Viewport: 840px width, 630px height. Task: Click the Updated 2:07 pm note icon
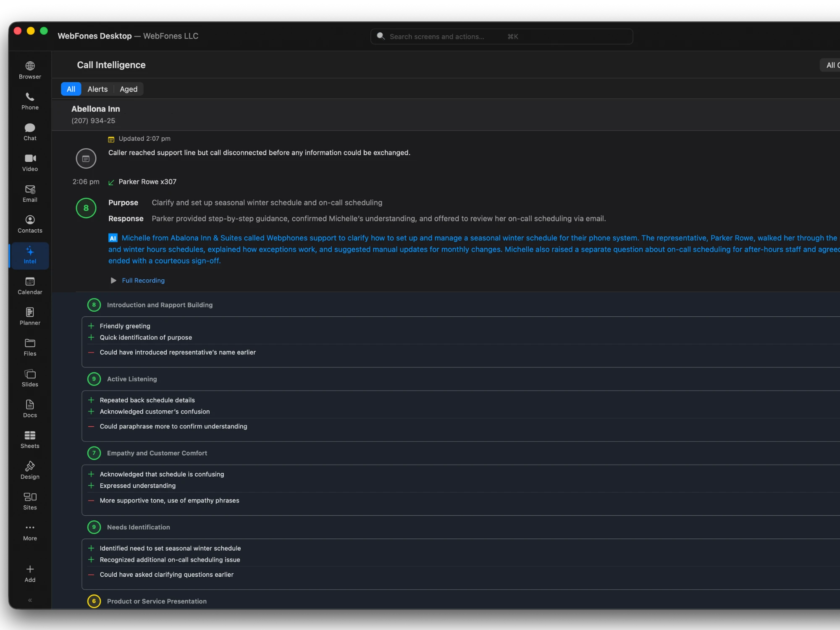(111, 139)
